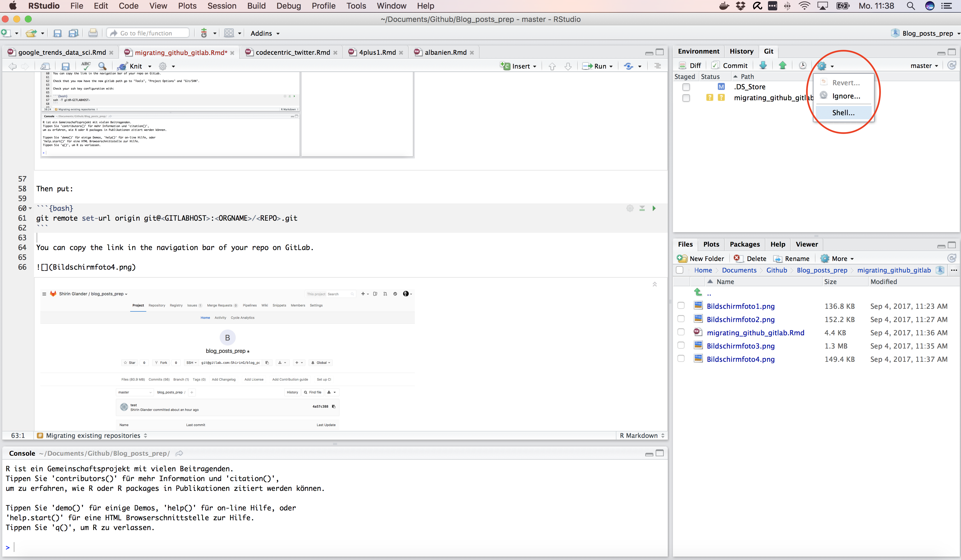Show the document outline
The width and height of the screenshot is (961, 560).
(x=657, y=66)
